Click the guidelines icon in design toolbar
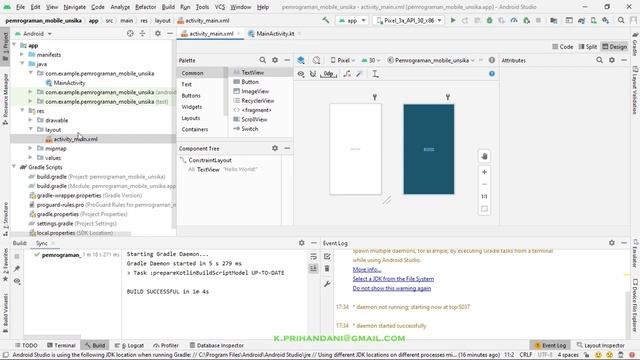 375,74
